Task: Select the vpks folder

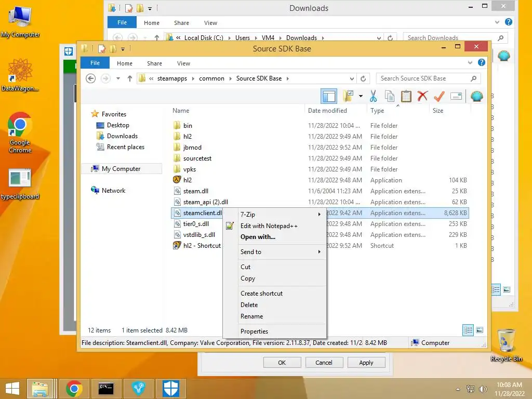Action: 184,169
